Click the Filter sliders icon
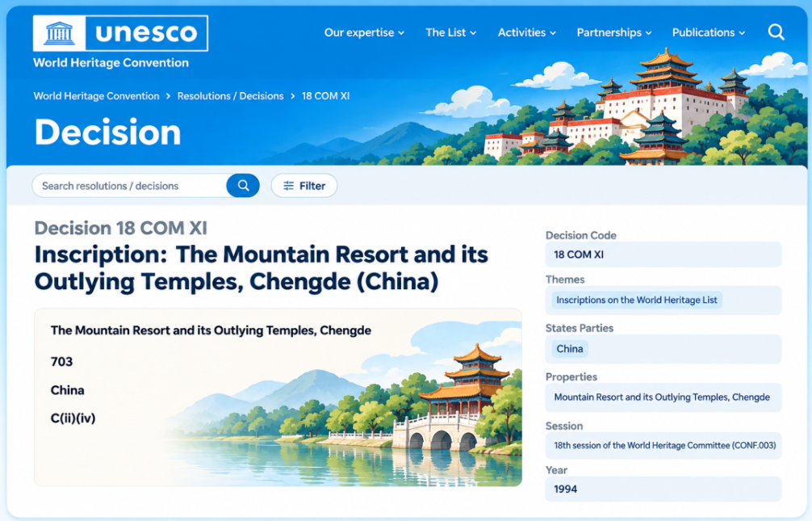 point(288,186)
